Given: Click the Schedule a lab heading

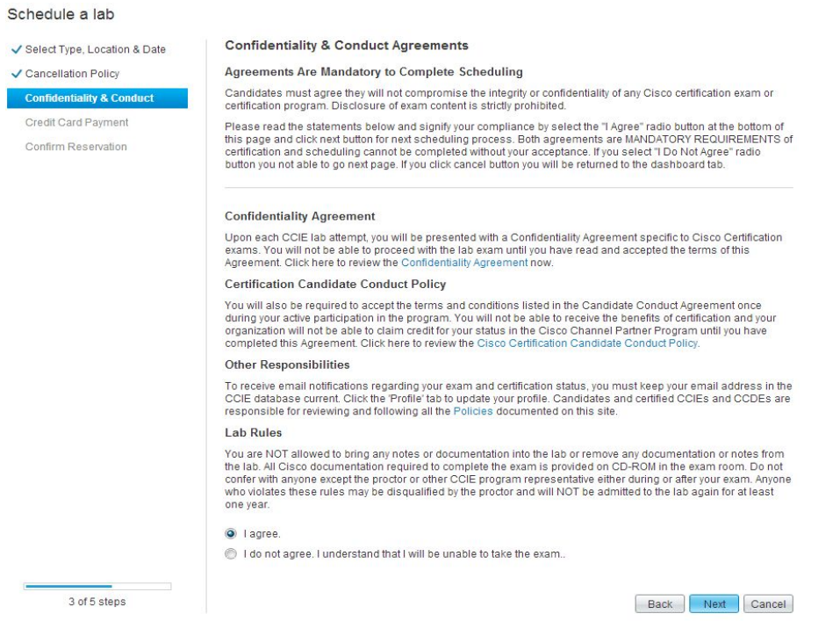Looking at the screenshot, I should pos(61,14).
